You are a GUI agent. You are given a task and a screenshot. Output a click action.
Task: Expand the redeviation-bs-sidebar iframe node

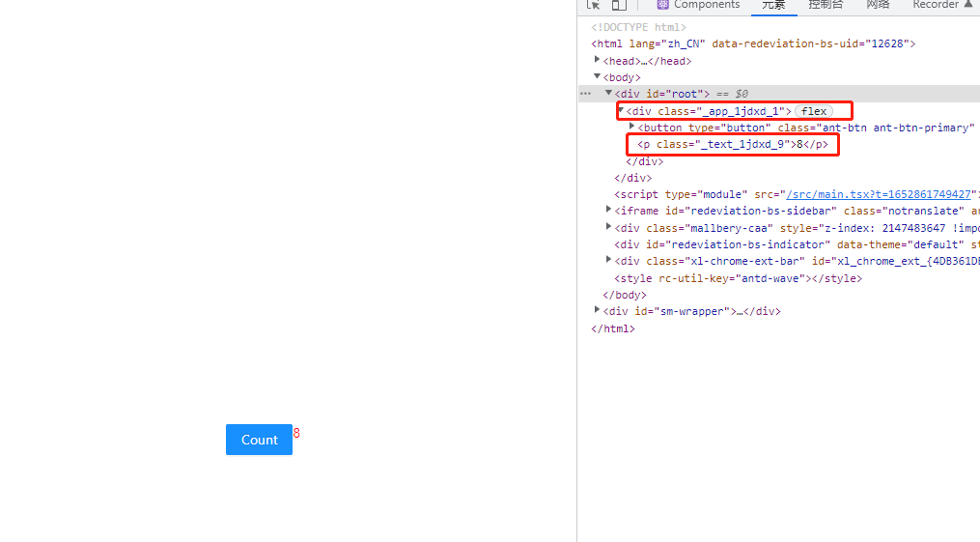click(609, 209)
